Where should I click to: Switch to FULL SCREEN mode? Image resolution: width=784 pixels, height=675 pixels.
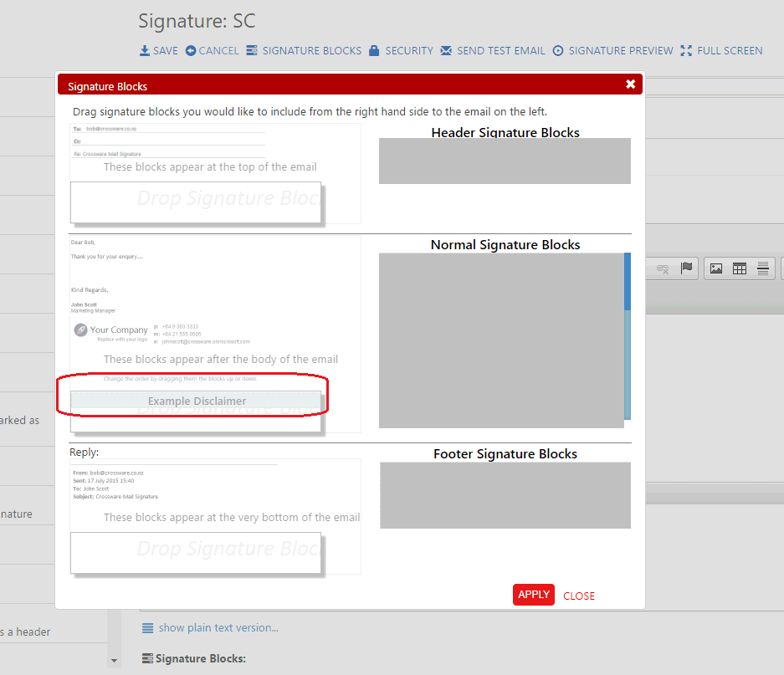(721, 50)
